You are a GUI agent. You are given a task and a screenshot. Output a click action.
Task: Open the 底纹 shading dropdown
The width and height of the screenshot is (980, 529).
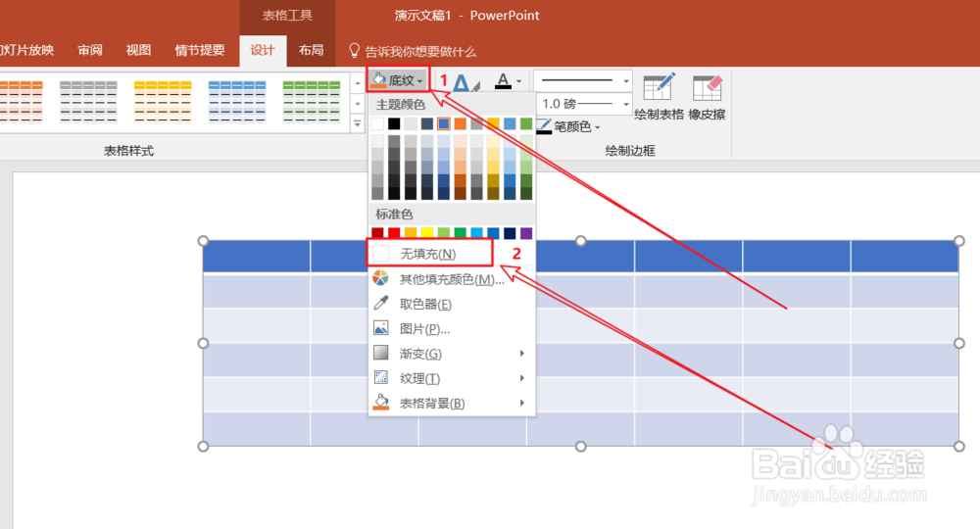(x=398, y=80)
